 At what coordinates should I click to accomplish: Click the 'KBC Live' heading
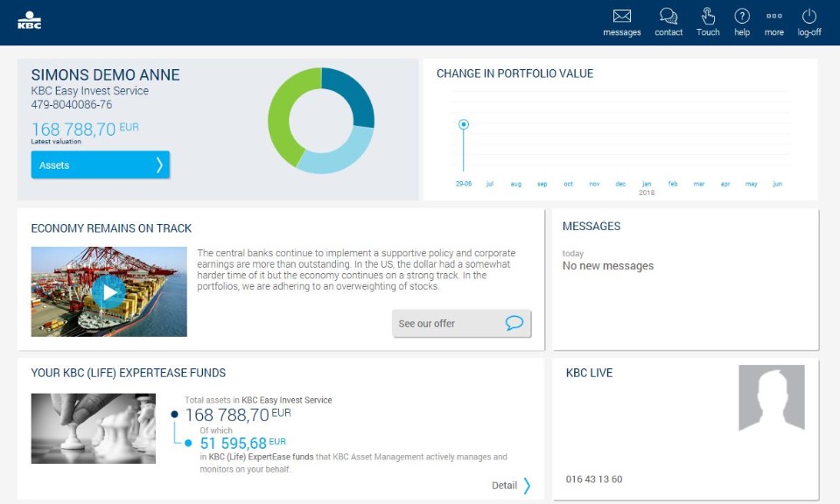click(589, 373)
